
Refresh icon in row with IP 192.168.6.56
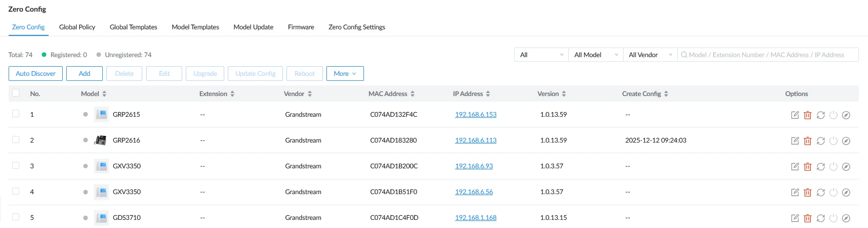point(820,193)
